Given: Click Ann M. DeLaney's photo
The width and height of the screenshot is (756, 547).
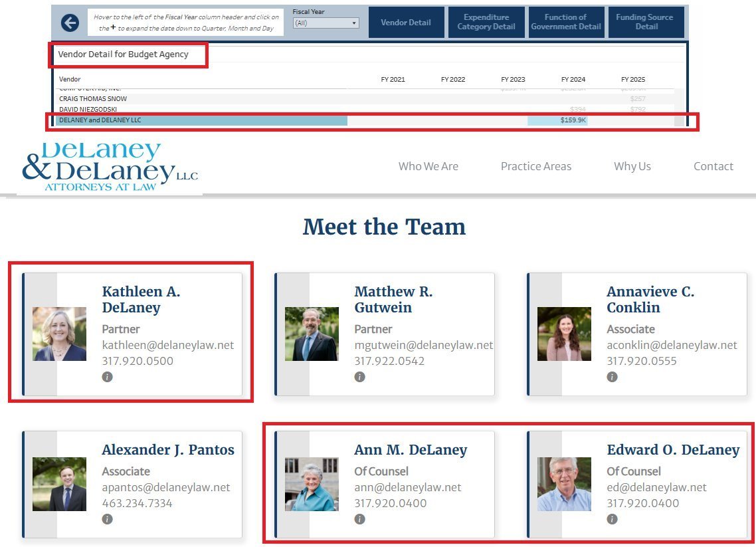Looking at the screenshot, I should [x=312, y=485].
